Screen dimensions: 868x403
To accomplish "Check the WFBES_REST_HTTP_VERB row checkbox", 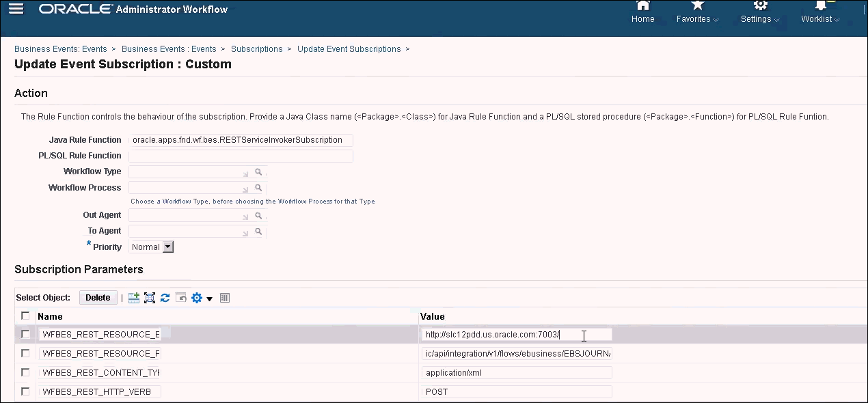I will pyautogui.click(x=25, y=391).
